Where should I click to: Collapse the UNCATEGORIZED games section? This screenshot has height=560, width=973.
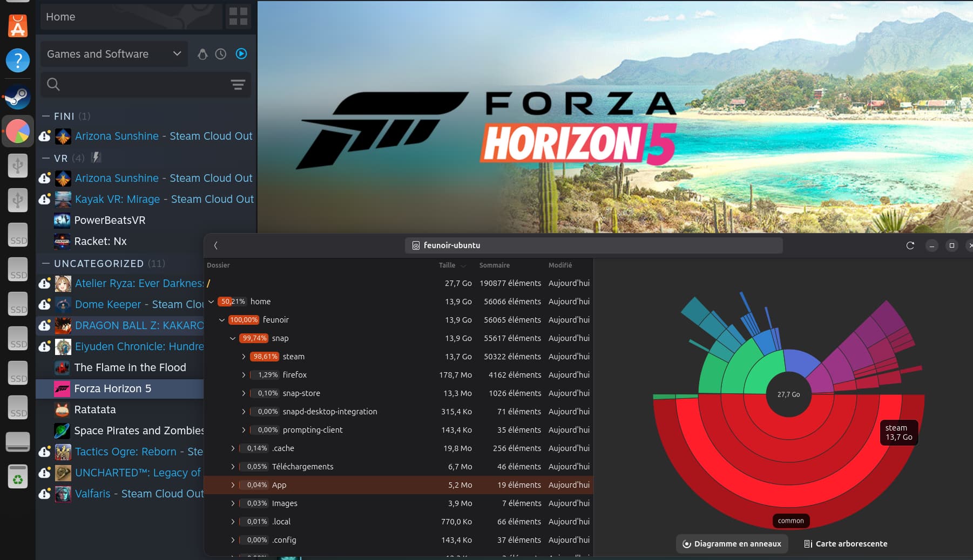pos(46,264)
